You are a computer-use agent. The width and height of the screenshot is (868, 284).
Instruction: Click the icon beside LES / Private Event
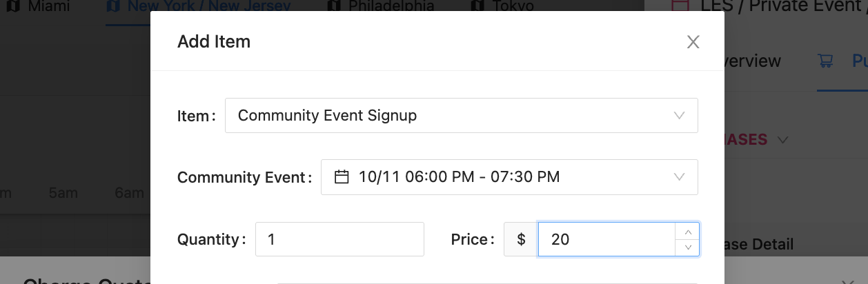coord(680,6)
